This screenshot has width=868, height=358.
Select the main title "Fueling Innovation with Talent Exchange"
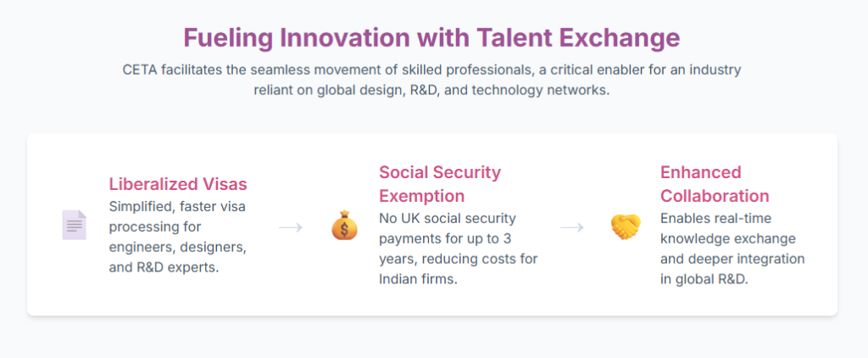coord(431,38)
